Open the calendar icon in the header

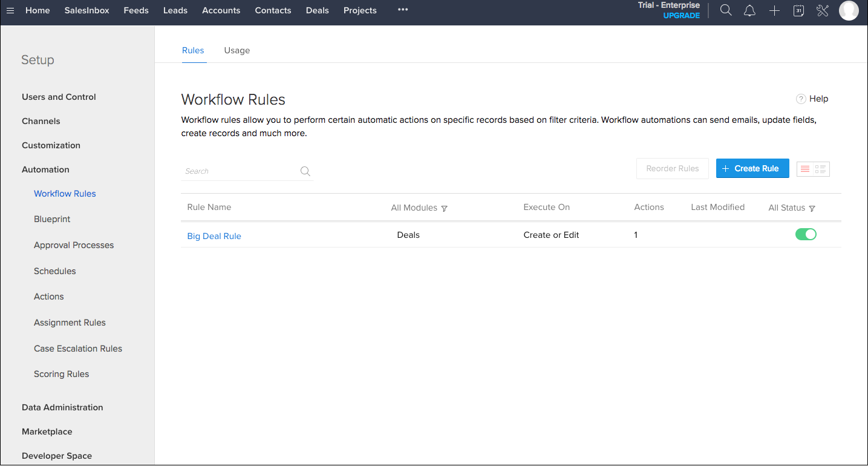tap(798, 10)
